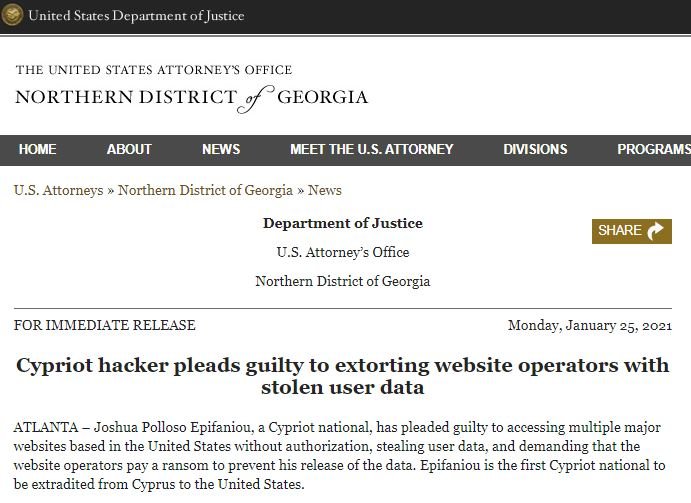Screen dimensions: 691x503
Task: Click the article paragraph starting with ATLANTA
Action: [x=339, y=456]
